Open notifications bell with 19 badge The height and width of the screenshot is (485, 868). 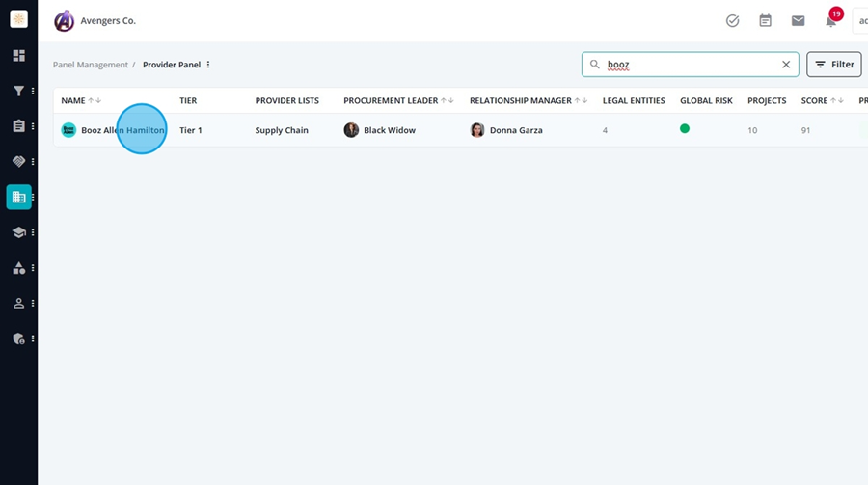coord(832,19)
